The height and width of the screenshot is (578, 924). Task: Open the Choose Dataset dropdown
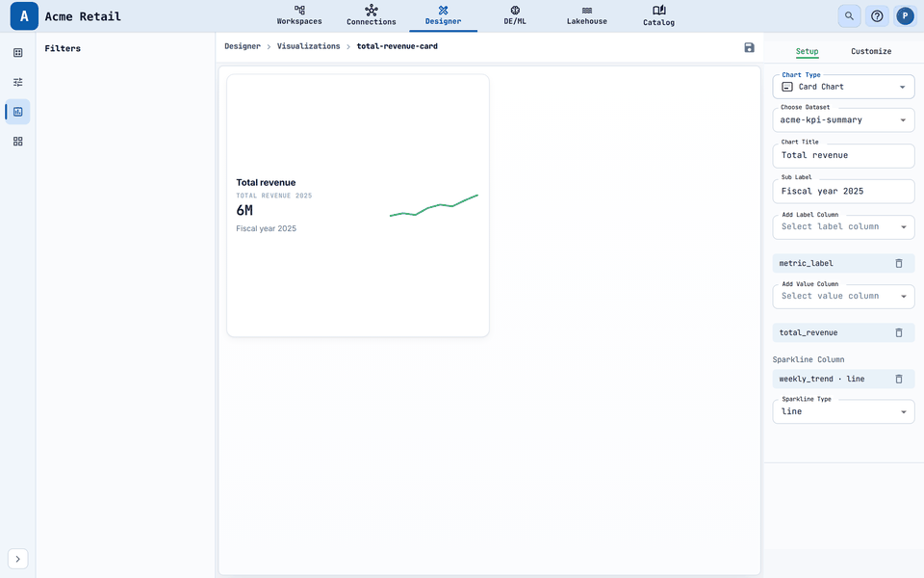(x=843, y=120)
